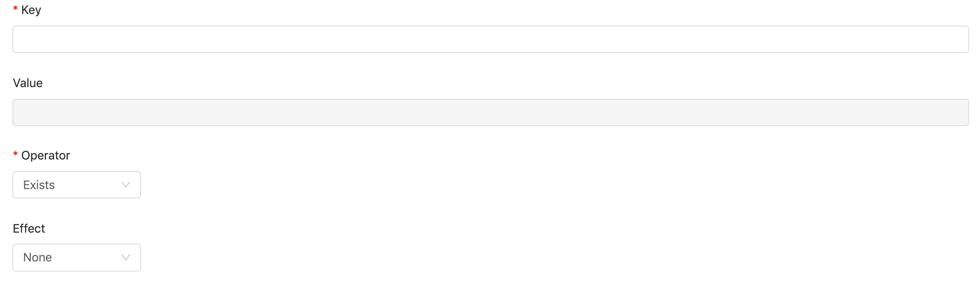Click the middle of the disabled Value box
980x284 pixels.
point(491,112)
